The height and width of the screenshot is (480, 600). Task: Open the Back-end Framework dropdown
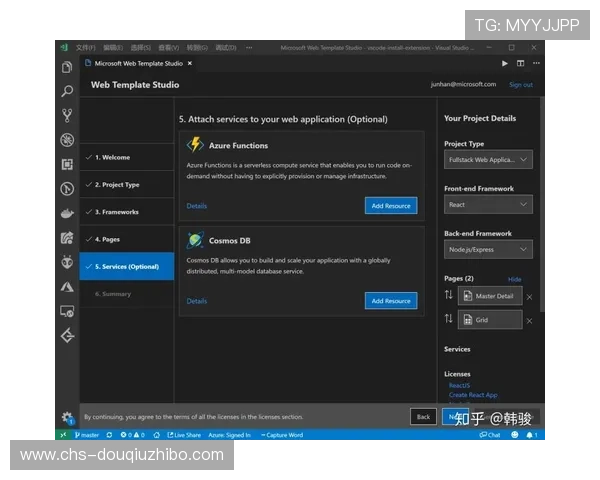(488, 249)
